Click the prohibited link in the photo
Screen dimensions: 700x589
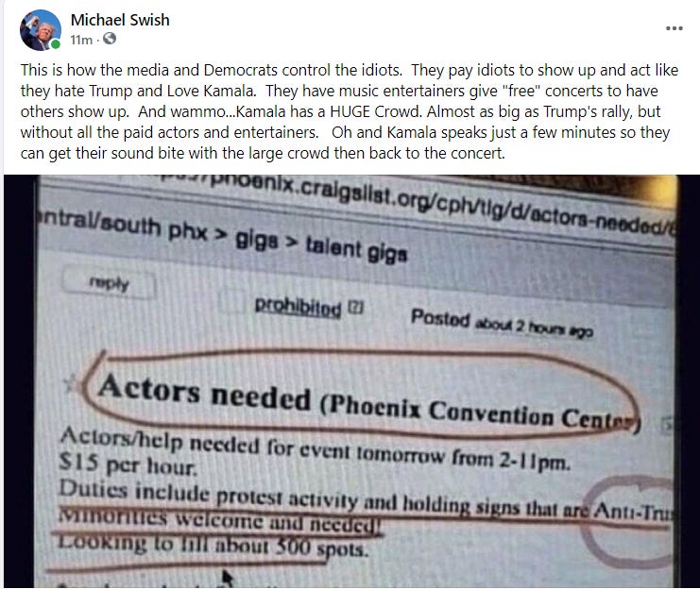pyautogui.click(x=298, y=307)
